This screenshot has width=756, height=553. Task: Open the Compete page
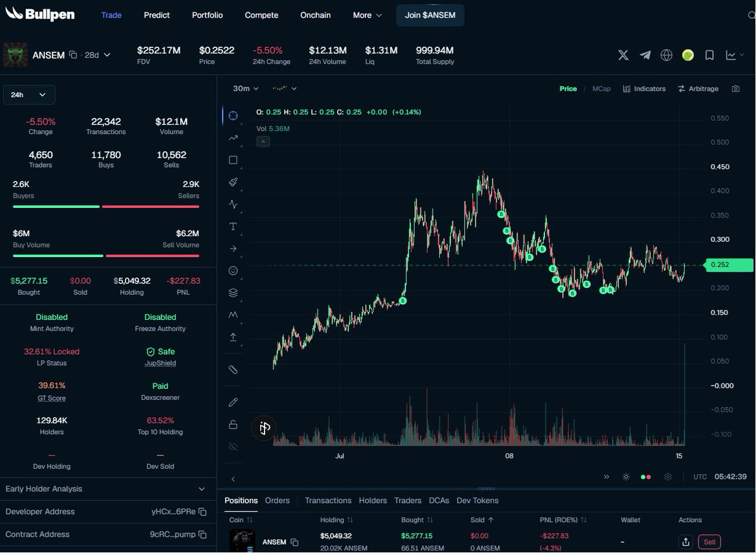[x=261, y=15]
